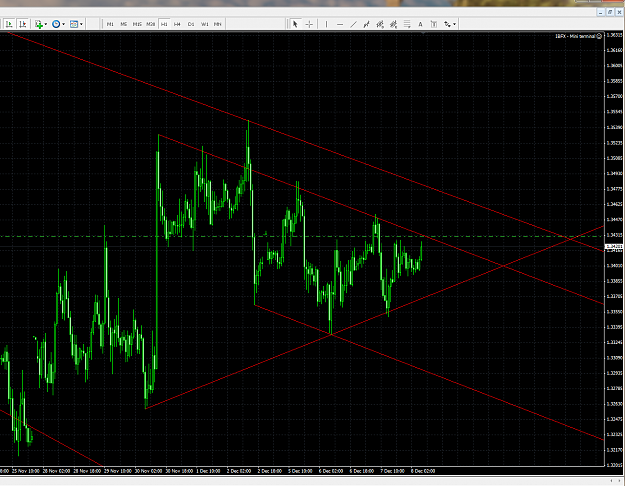
Task: Click the periods clock icon
Action: point(56,24)
